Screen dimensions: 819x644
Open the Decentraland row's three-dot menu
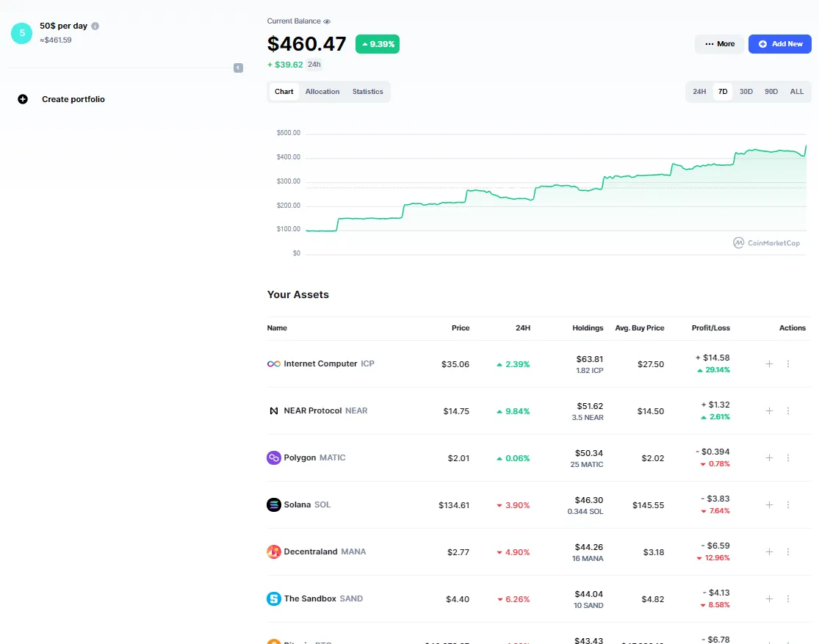coord(788,552)
